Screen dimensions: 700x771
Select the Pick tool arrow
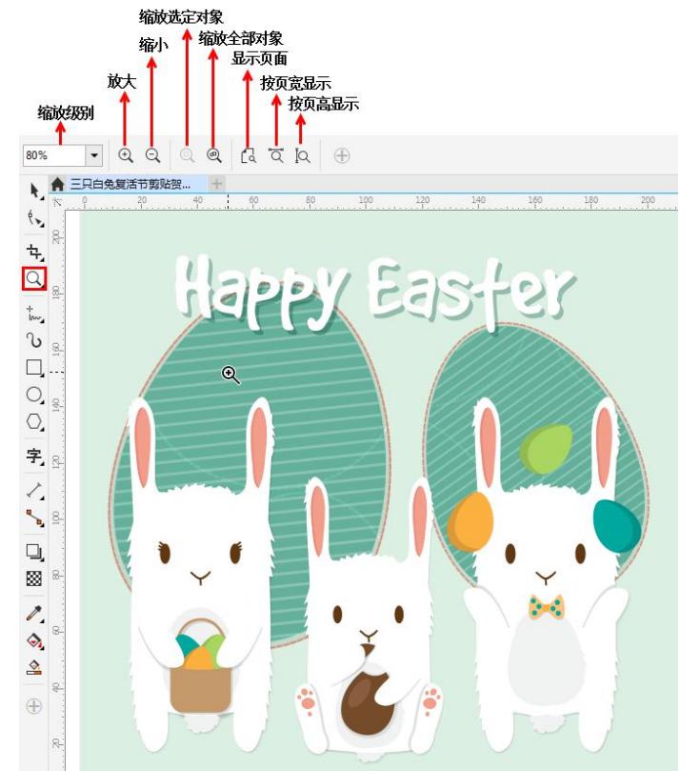33,192
